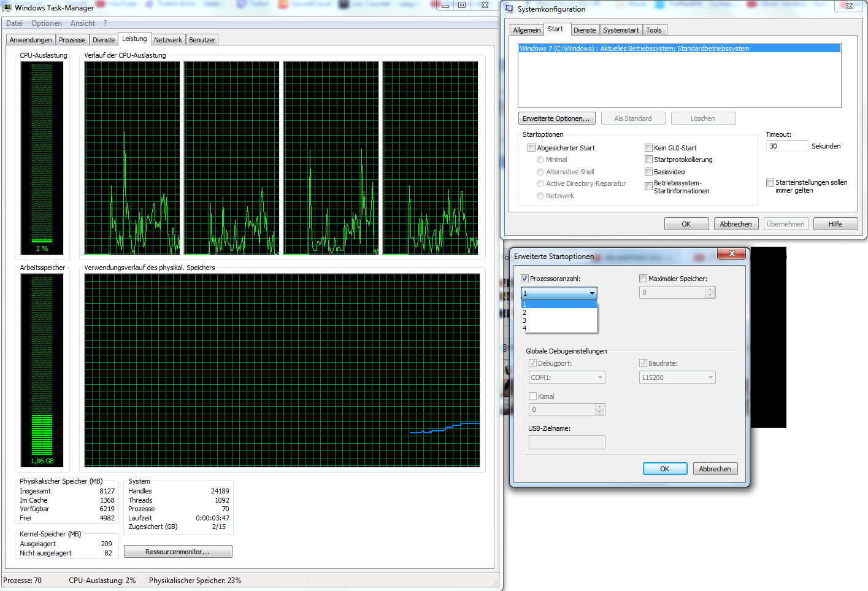Click the Arbeitsspeicher 1,86 GB meter

tap(42, 370)
